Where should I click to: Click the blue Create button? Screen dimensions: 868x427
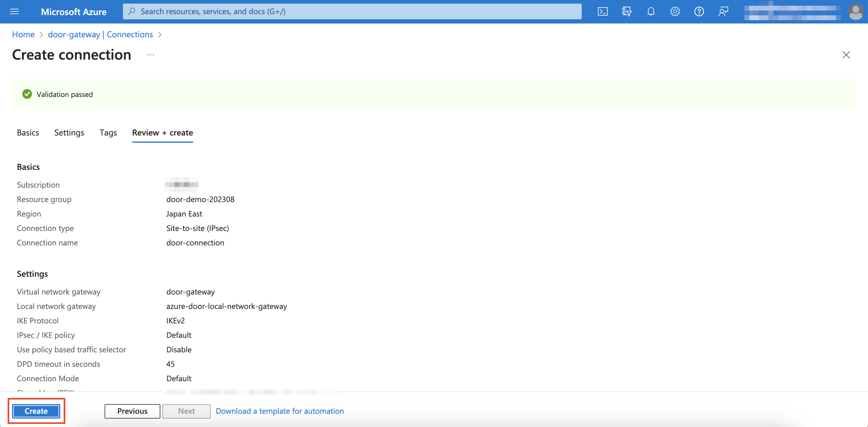tap(36, 411)
